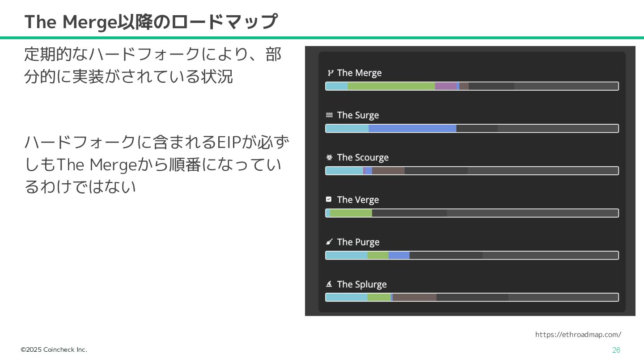Image resolution: width=644 pixels, height=362 pixels.
Task: Click the flask icon beside The Splurge
Action: 329,284
